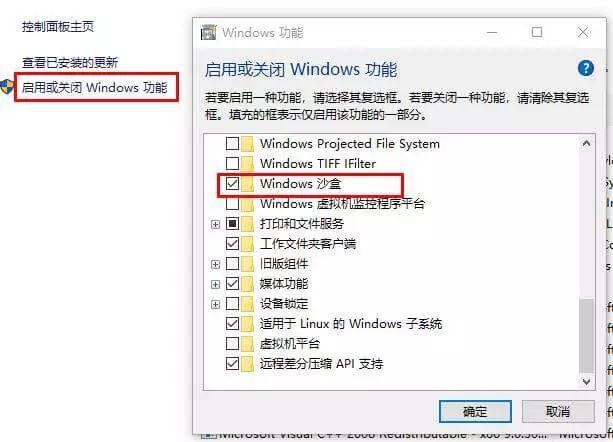Click folder icon of Windows TIFF IFilter
The image size is (613, 442).
pos(247,163)
